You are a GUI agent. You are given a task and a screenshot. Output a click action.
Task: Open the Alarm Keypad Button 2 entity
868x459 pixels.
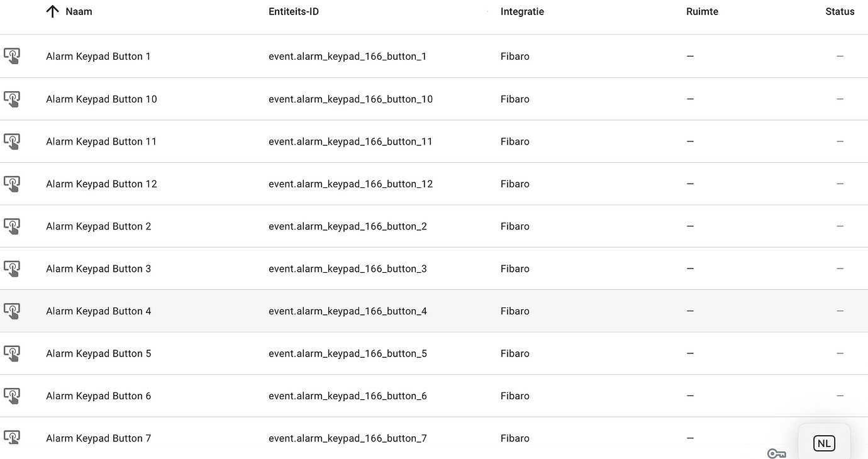[x=99, y=226]
